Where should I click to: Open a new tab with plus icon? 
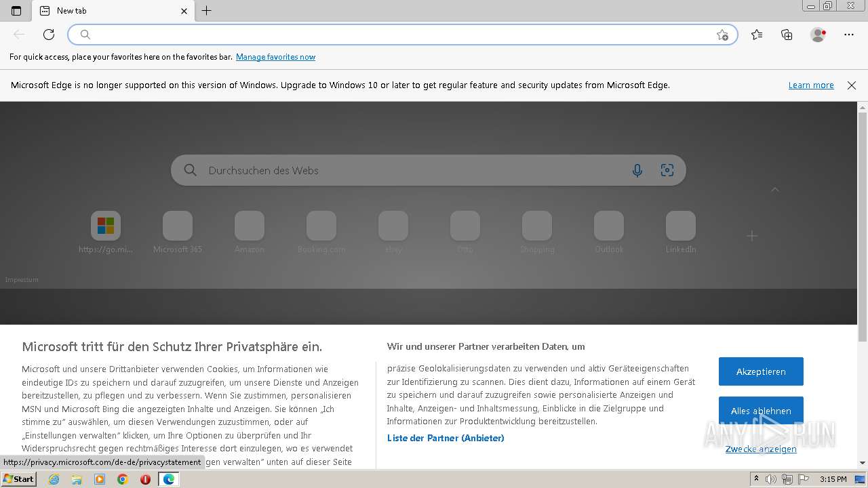click(207, 11)
